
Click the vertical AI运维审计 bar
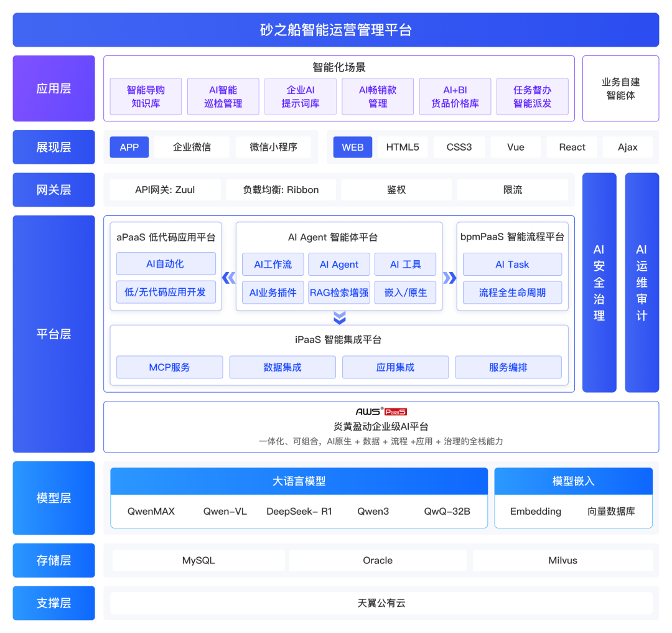(642, 283)
